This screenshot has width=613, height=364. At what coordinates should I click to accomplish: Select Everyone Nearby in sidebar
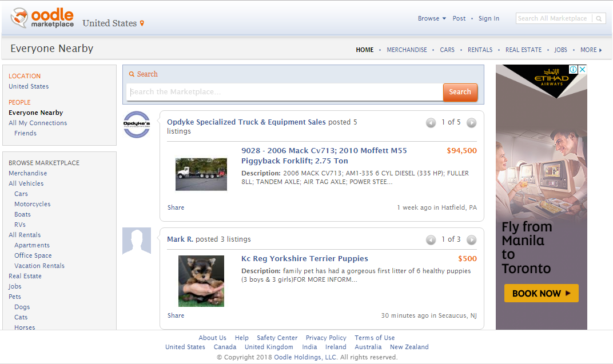pos(35,113)
